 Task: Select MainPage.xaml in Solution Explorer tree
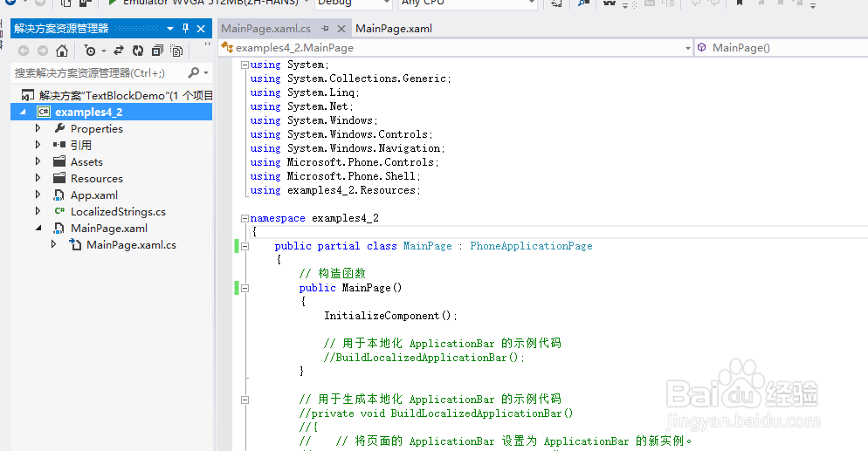tap(109, 229)
